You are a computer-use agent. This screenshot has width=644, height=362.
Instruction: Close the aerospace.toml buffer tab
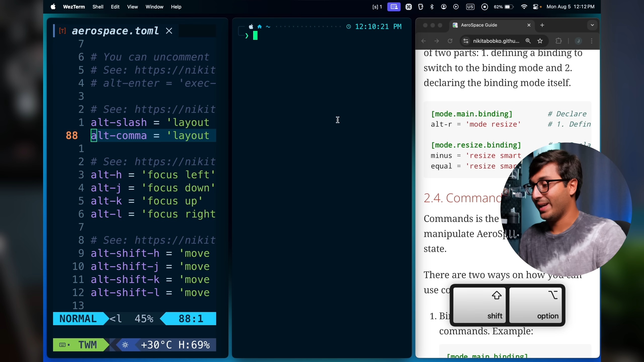(x=169, y=31)
